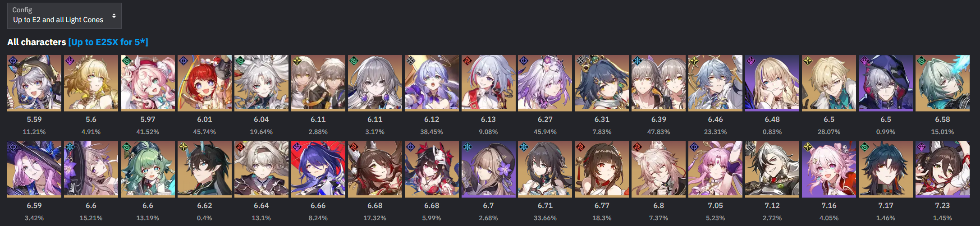Pick the purple-background character scored 6.48
The width and height of the screenshot is (980, 226).
[x=772, y=83]
